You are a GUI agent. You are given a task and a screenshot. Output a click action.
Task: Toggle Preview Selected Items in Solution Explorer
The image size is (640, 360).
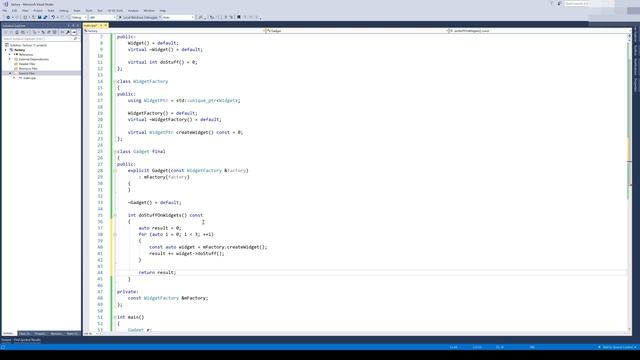point(74,32)
